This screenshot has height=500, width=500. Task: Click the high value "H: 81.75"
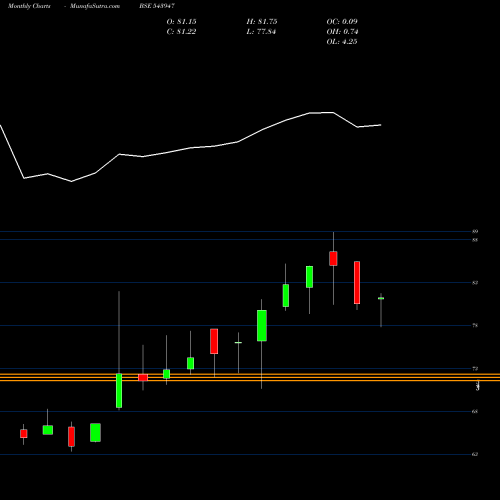pyautogui.click(x=262, y=22)
